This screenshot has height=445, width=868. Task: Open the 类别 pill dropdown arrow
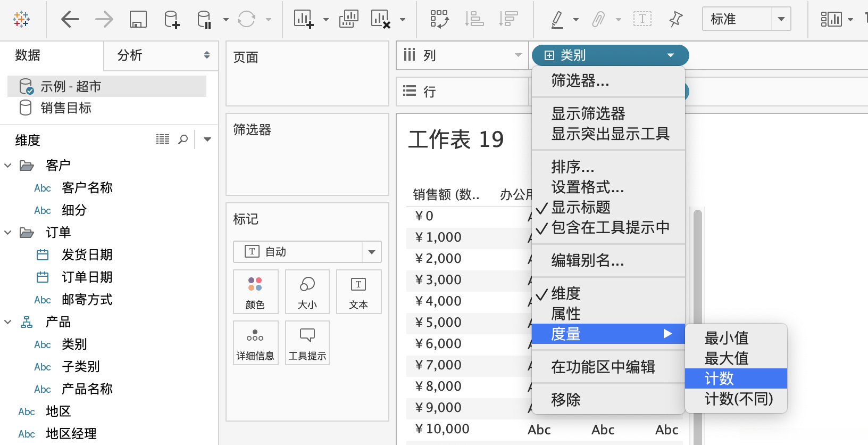coord(671,55)
